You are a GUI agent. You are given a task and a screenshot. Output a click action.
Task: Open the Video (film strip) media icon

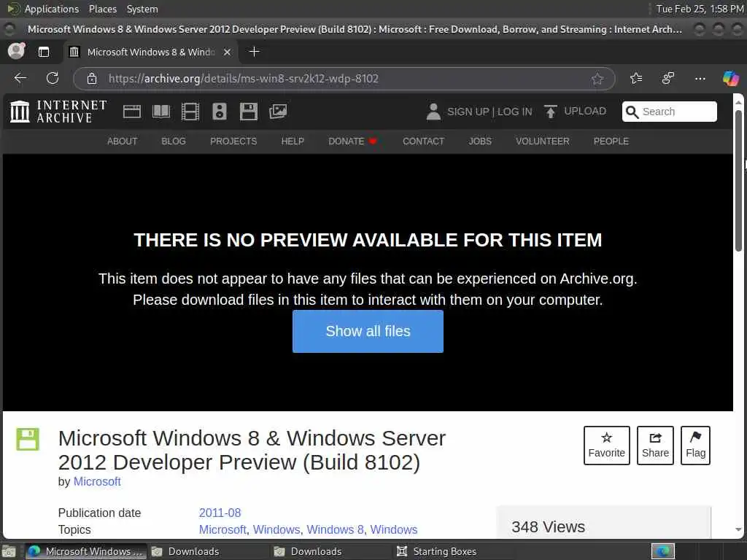pyautogui.click(x=190, y=112)
